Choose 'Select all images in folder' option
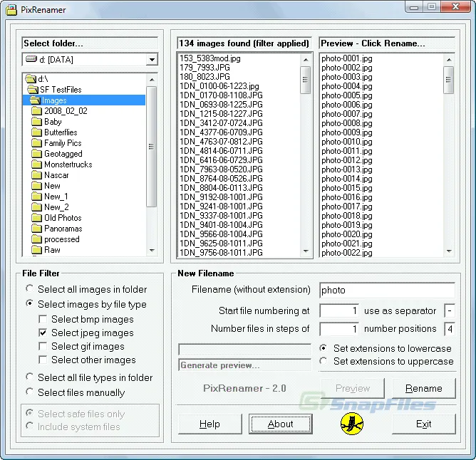 tap(29, 288)
